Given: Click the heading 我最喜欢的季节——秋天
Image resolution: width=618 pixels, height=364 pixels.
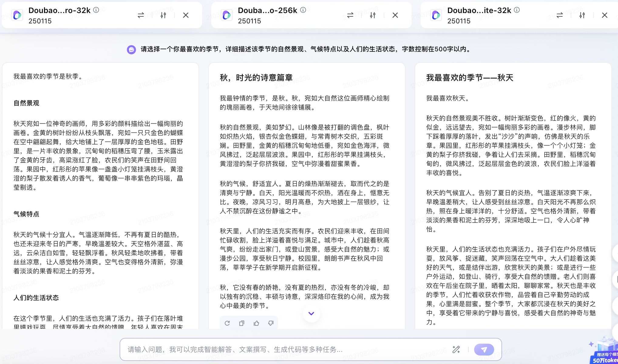Looking at the screenshot, I should click(x=470, y=78).
